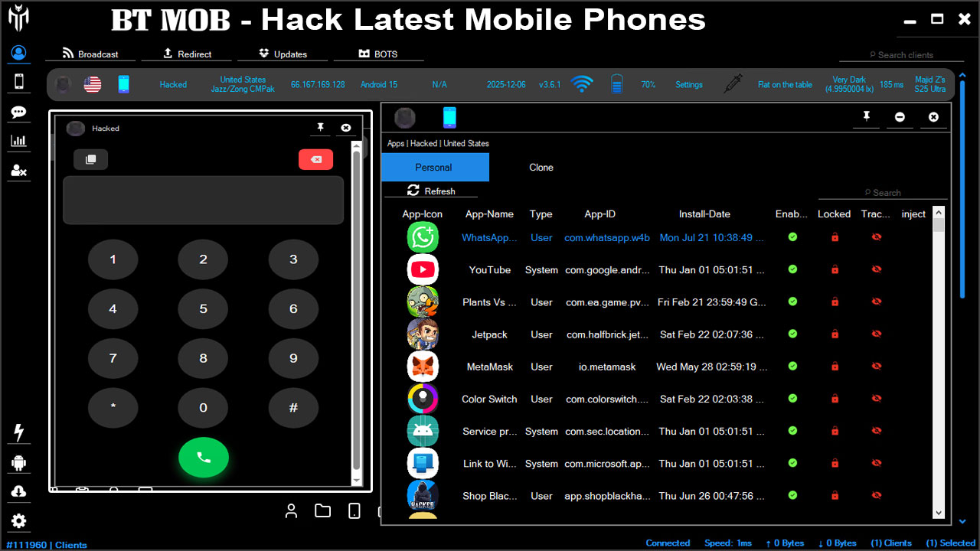The height and width of the screenshot is (551, 980).
Task: Toggle WhatsApp's green enabled checkmark
Action: pyautogui.click(x=792, y=237)
